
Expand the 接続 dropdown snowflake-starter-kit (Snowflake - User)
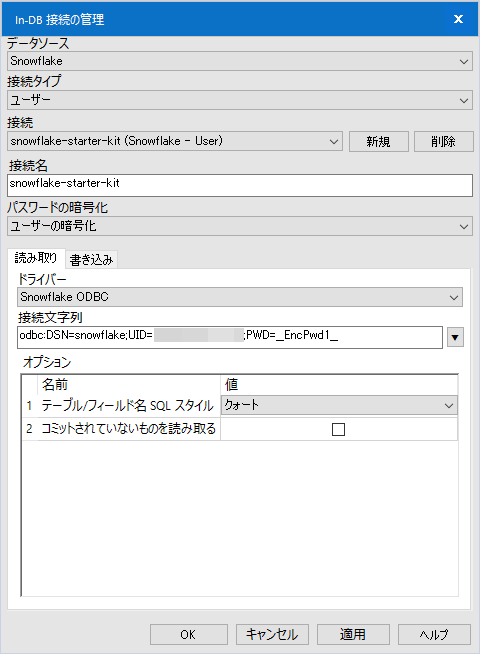pyautogui.click(x=175, y=141)
